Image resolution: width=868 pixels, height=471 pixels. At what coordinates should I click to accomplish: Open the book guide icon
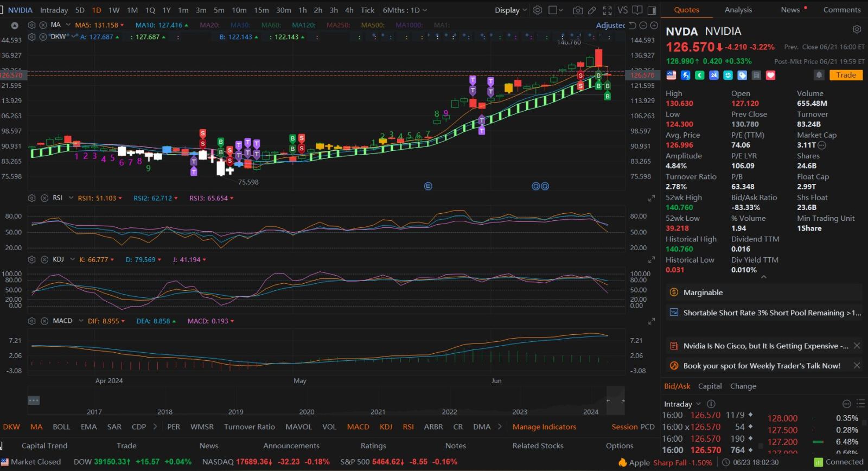click(637, 10)
